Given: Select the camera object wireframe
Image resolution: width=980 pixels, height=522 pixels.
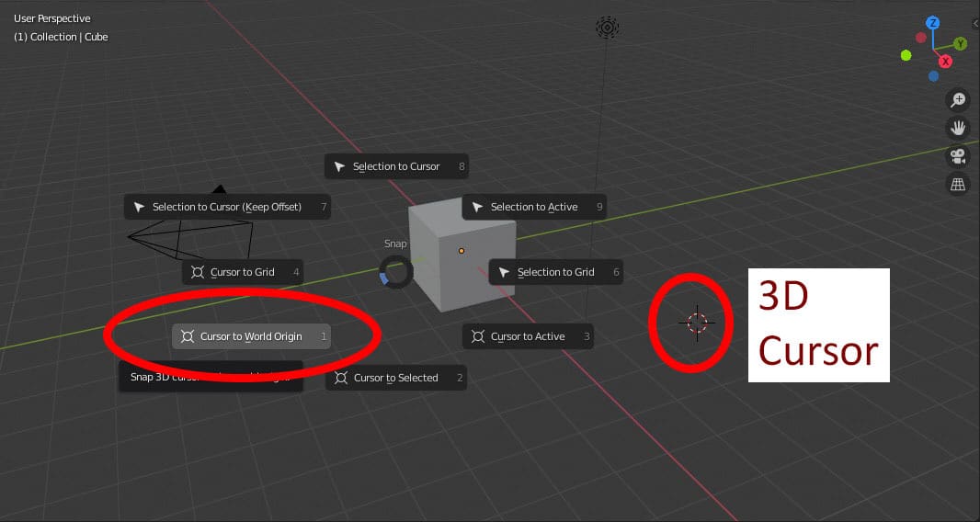Looking at the screenshot, I should tap(190, 237).
